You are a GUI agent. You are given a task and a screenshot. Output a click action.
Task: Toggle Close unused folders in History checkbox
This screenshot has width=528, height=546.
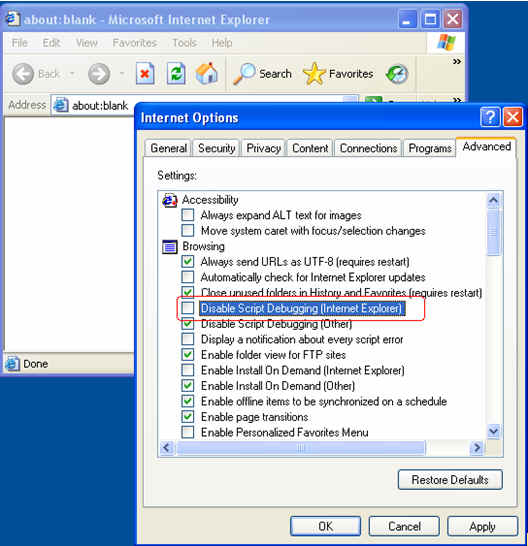coord(188,291)
